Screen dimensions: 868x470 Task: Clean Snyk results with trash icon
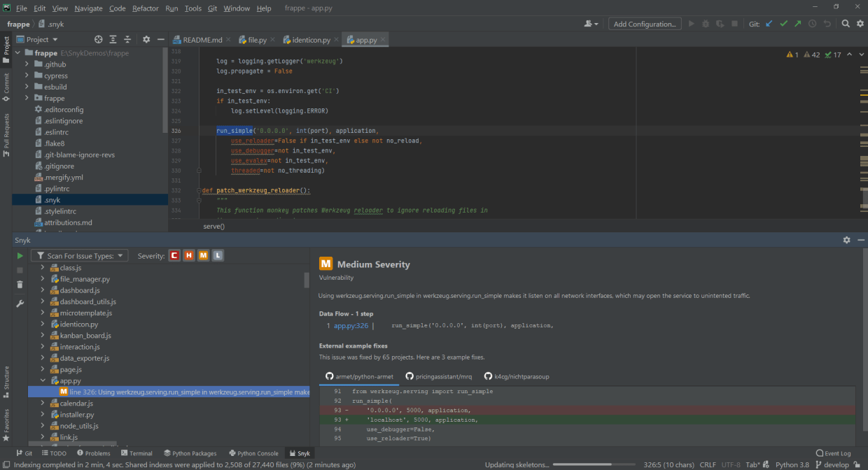click(20, 285)
